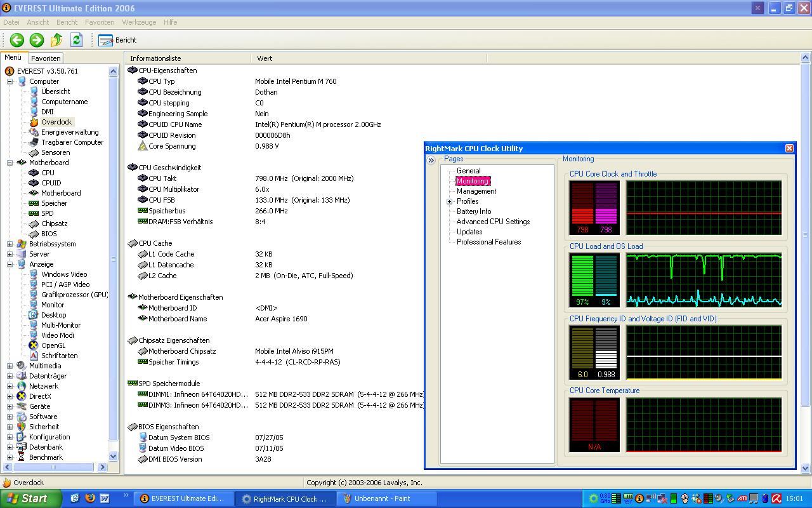Expand Profiles in RightMark pages tree

click(x=449, y=201)
